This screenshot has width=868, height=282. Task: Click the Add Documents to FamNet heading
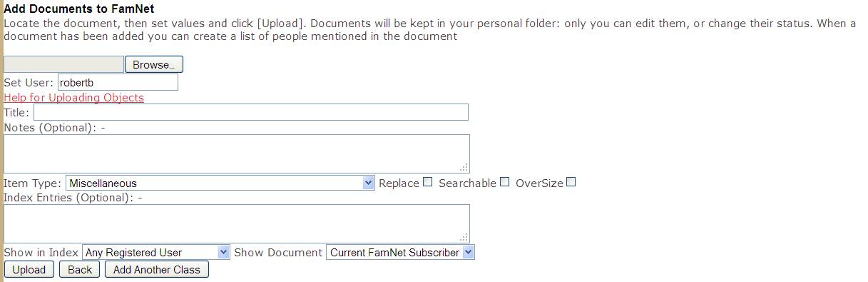[x=79, y=9]
